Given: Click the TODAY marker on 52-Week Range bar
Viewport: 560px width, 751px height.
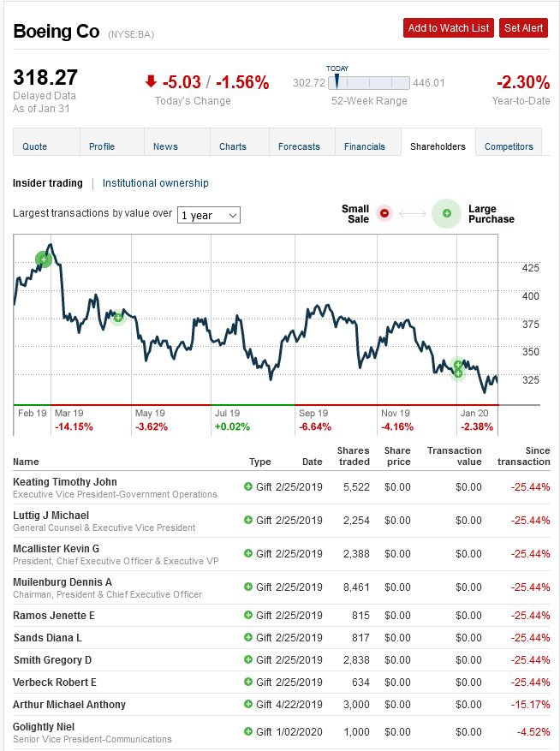Looking at the screenshot, I should 337,81.
